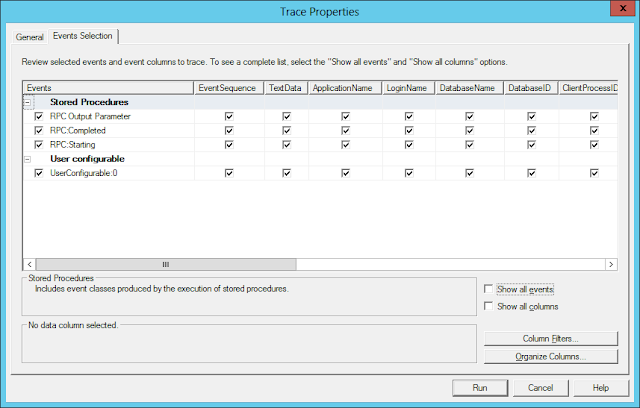Select the UserConfigurable:0 row label
The height and width of the screenshot is (408, 640).
[x=84, y=173]
